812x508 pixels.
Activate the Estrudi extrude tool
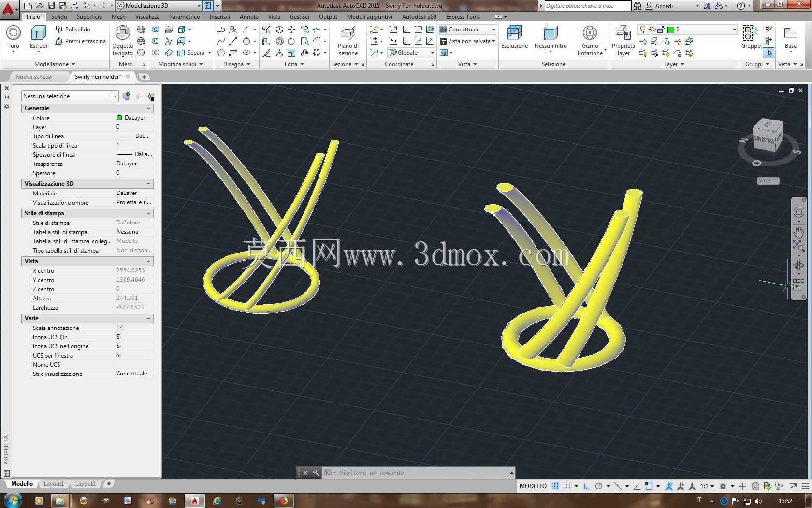coord(39,38)
